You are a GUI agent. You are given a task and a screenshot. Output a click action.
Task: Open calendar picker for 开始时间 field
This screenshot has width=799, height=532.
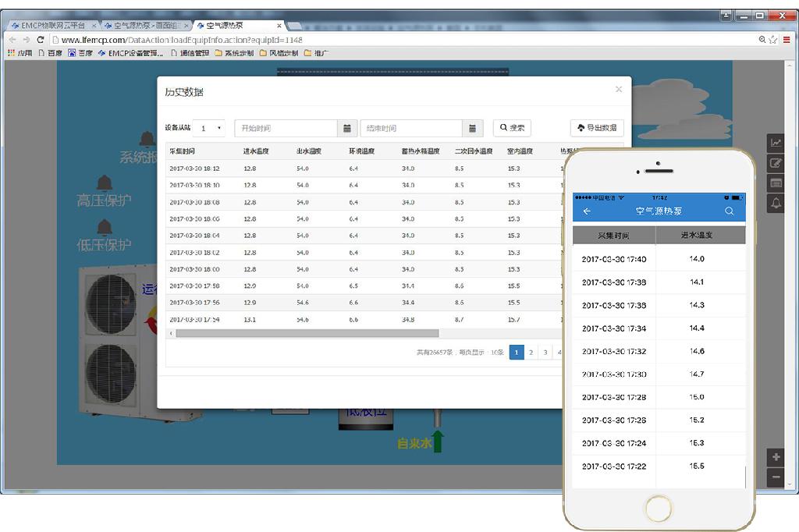347,128
